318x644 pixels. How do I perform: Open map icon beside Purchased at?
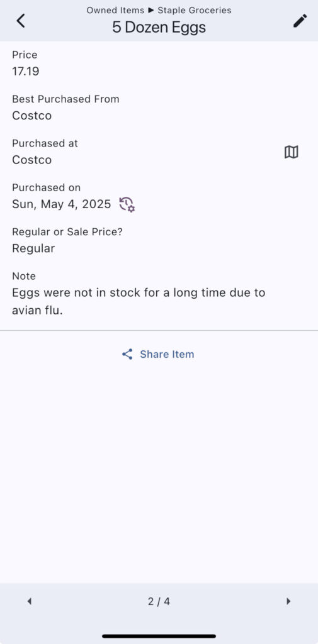292,152
